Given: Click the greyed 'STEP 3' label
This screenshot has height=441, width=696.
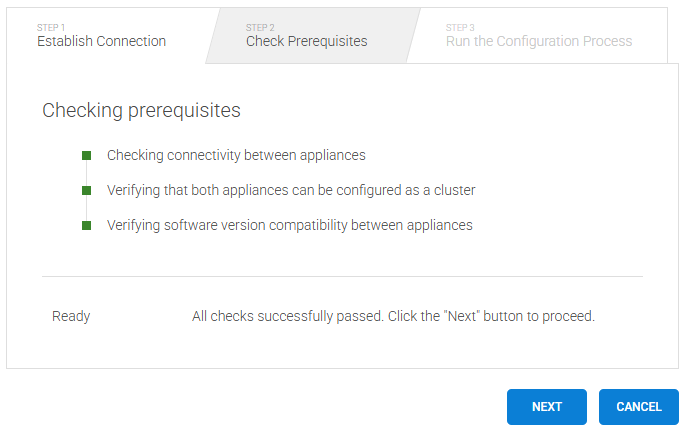Looking at the screenshot, I should (x=460, y=27).
